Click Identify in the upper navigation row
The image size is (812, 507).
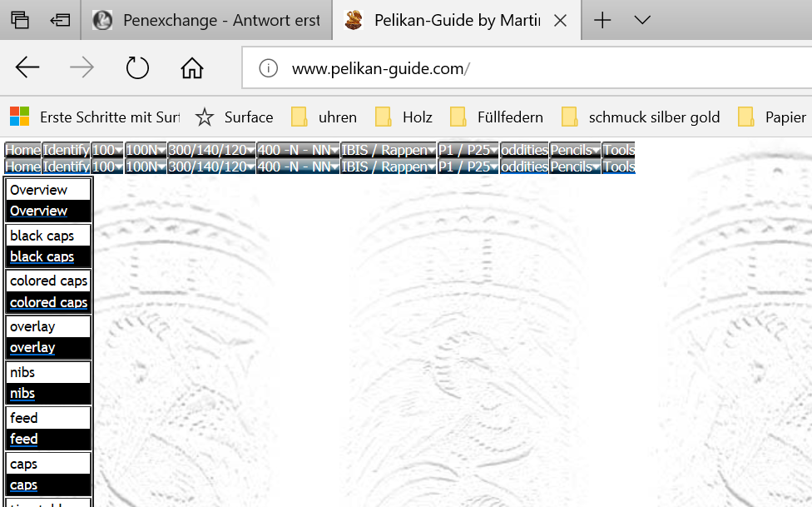(67, 150)
